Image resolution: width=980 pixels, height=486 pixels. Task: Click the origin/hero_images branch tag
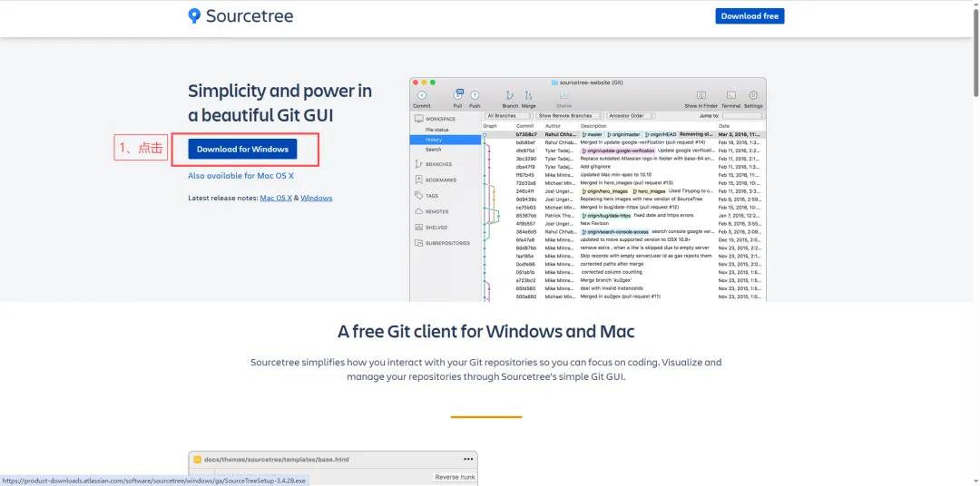point(605,191)
